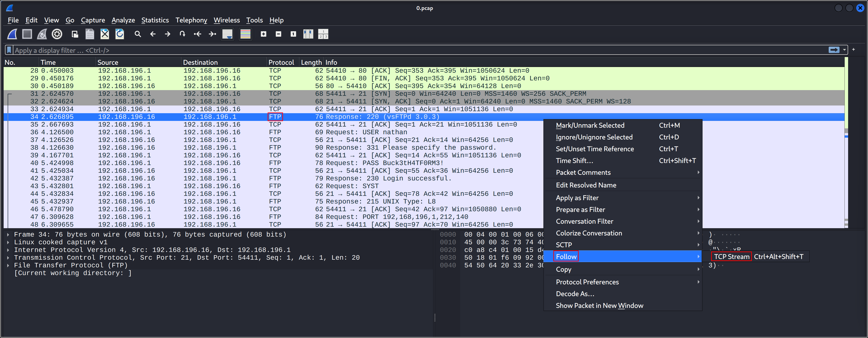868x338 pixels.
Task: Start capturing packets with shark fin icon
Action: (x=12, y=34)
